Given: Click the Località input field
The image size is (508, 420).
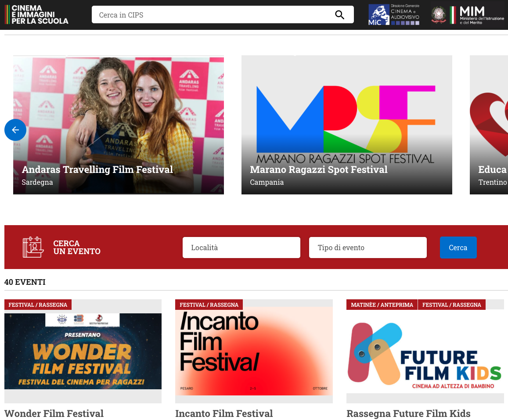Looking at the screenshot, I should click(241, 248).
